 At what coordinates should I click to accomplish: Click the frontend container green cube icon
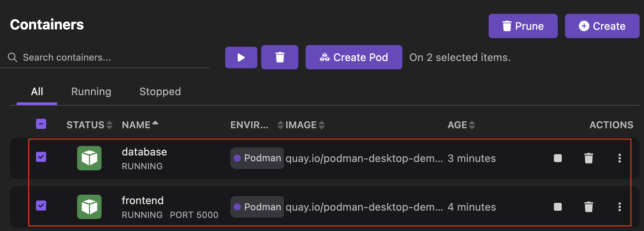(x=89, y=207)
